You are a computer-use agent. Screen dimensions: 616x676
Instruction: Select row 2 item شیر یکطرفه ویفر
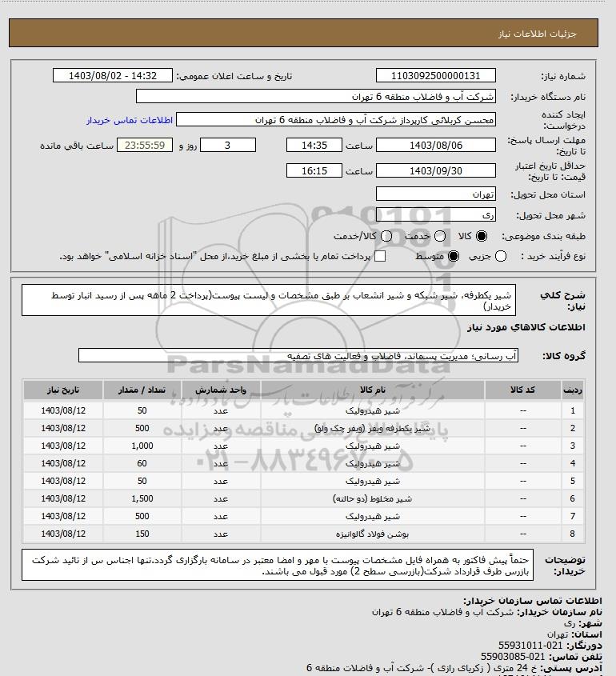(373, 428)
